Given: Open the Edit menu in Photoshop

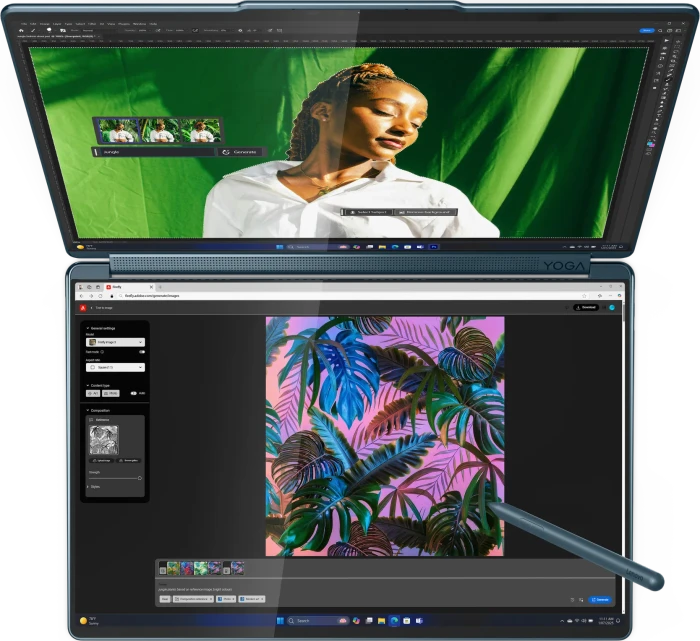Looking at the screenshot, I should point(33,24).
